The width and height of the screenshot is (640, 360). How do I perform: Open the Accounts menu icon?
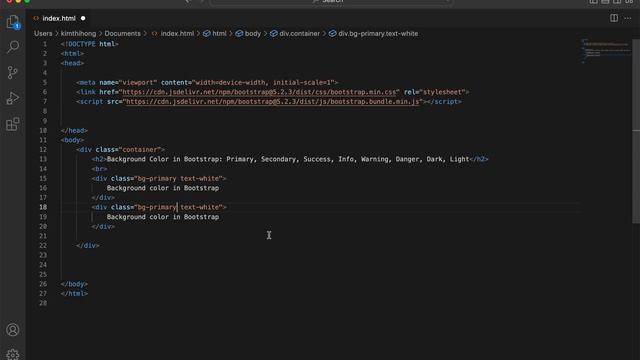point(13,330)
